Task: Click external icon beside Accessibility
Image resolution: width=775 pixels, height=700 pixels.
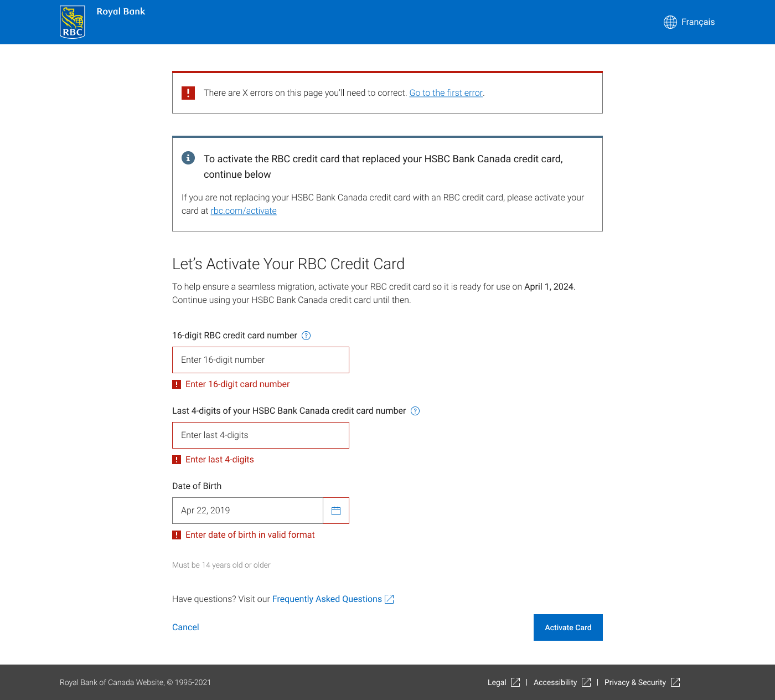Action: 586,682
